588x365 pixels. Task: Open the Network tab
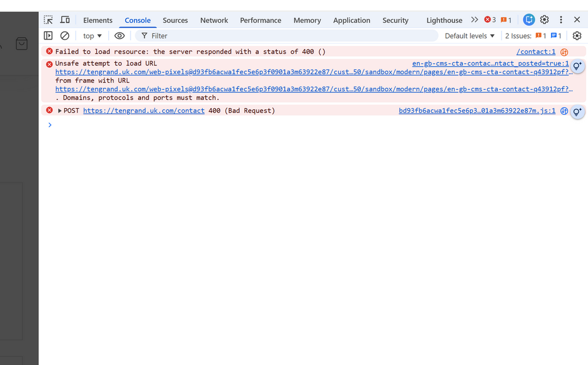coord(214,20)
